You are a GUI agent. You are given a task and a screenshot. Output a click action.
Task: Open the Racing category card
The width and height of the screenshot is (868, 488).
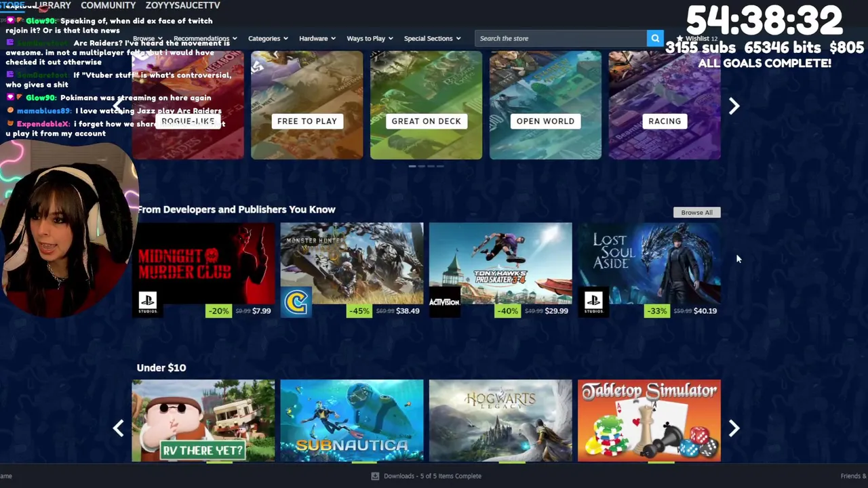[x=665, y=106]
